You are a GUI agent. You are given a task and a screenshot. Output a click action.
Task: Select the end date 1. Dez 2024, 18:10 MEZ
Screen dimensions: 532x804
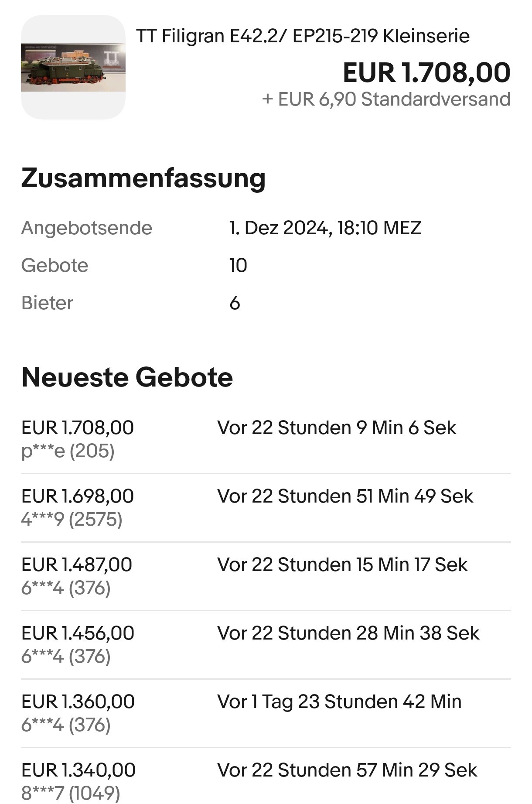[325, 228]
